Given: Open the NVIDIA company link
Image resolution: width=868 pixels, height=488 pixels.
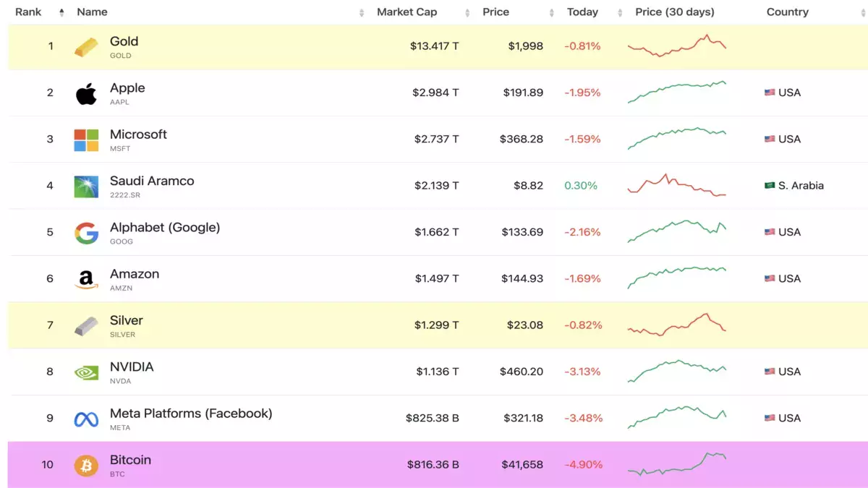Looking at the screenshot, I should click(x=132, y=367).
